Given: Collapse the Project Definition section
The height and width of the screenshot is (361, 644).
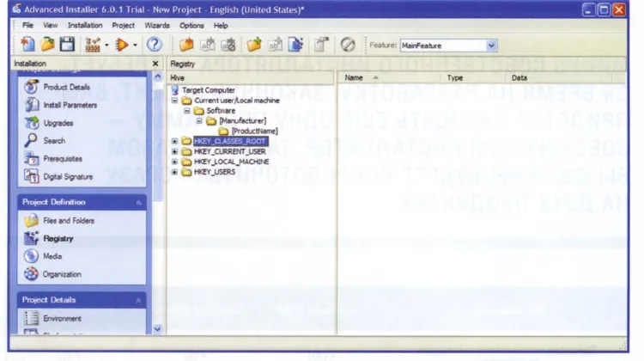Looking at the screenshot, I should 138,203.
